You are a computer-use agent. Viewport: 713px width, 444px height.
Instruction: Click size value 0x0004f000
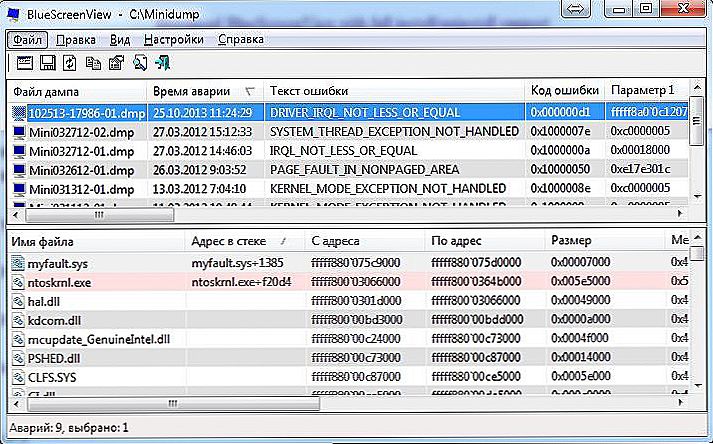(580, 339)
